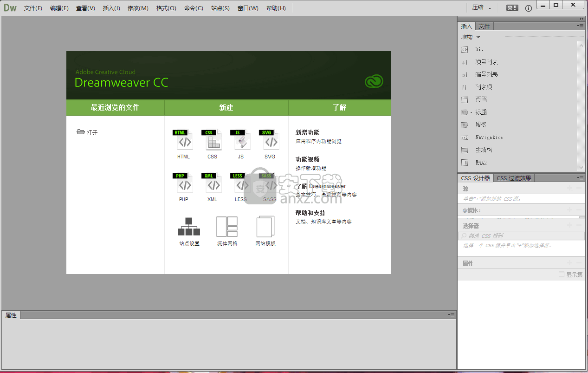Image resolution: width=588 pixels, height=373 pixels.
Task: Click the Insert panel scroll down arrow
Action: (x=581, y=168)
